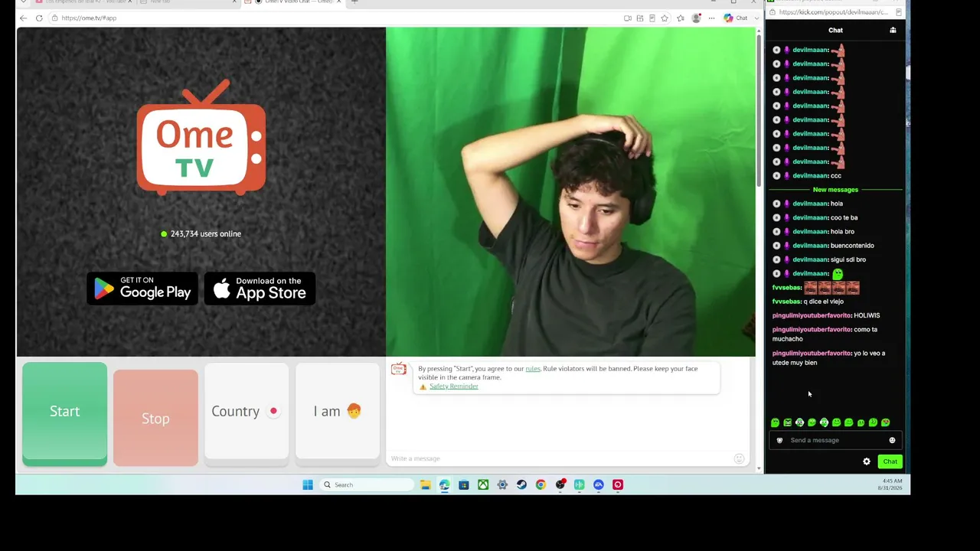Open the Edge profile avatar
Viewport: 980px width, 551px height.
pyautogui.click(x=696, y=18)
